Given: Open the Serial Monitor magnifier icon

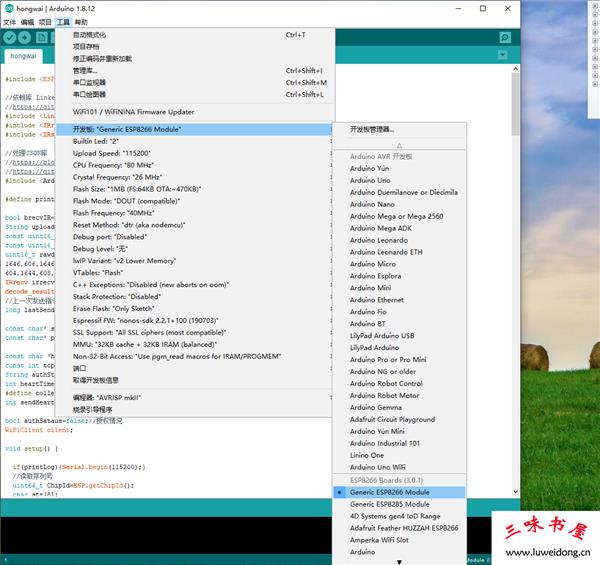Looking at the screenshot, I should [505, 37].
